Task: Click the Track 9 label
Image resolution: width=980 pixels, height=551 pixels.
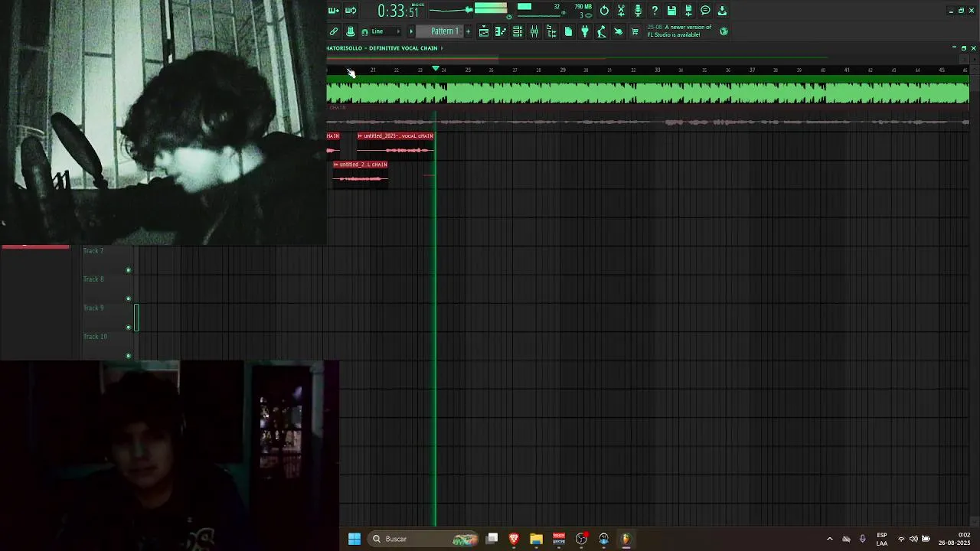Action: pyautogui.click(x=93, y=308)
